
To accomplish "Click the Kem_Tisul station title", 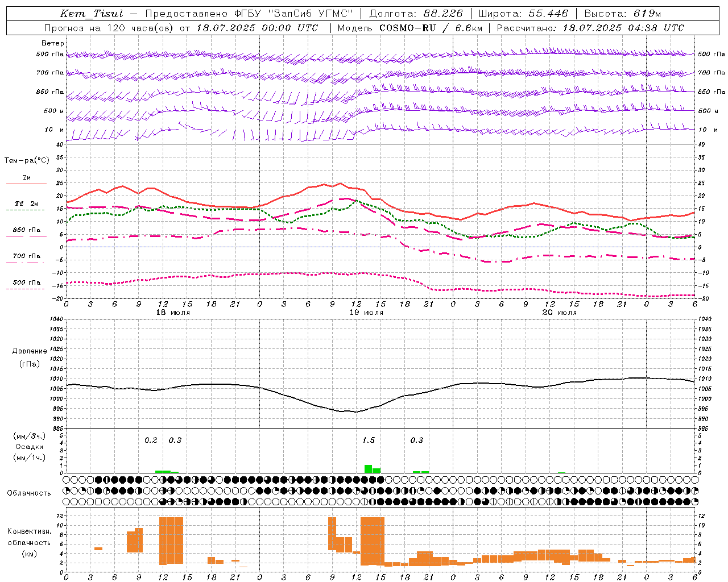I will point(91,14).
